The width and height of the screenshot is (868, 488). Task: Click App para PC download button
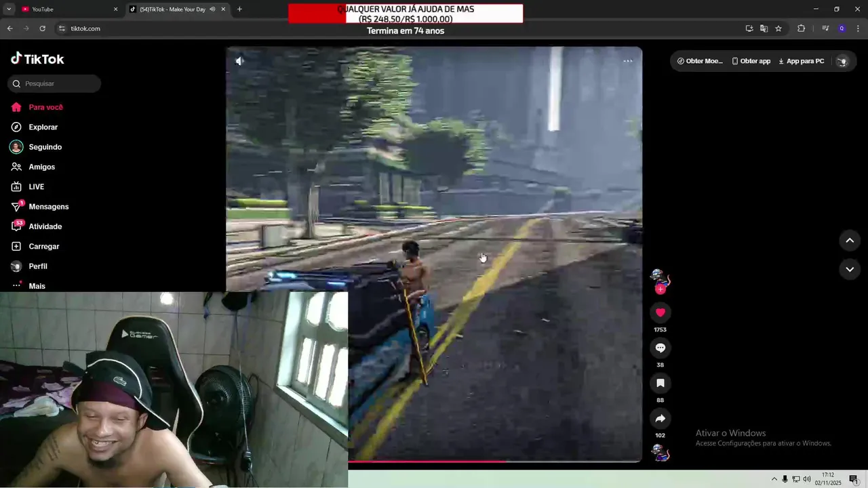(x=801, y=61)
